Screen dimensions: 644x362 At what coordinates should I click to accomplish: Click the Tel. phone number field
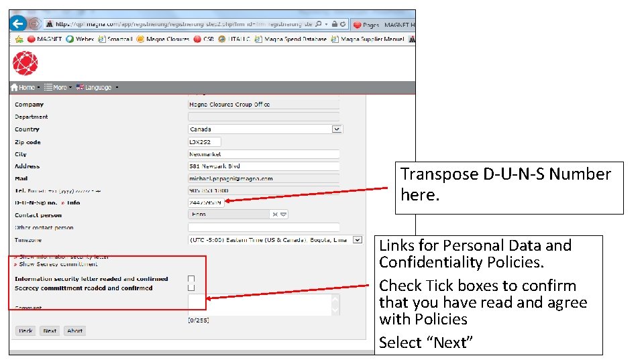click(264, 190)
